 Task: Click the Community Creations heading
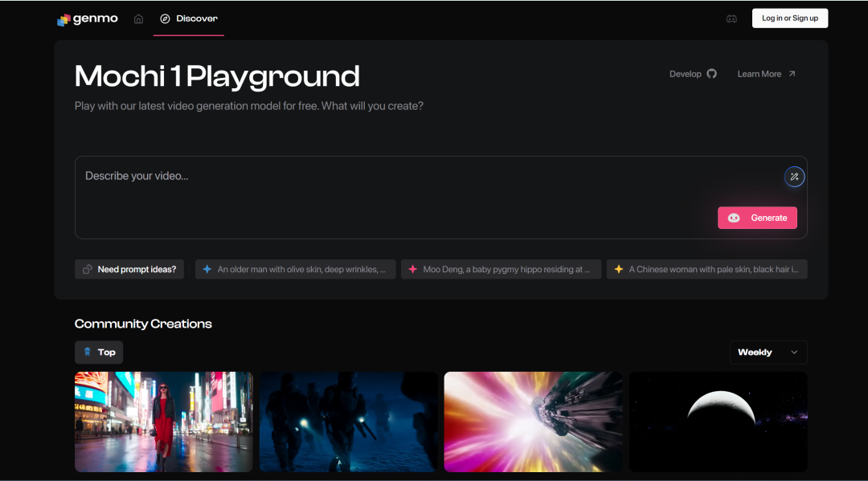(143, 324)
